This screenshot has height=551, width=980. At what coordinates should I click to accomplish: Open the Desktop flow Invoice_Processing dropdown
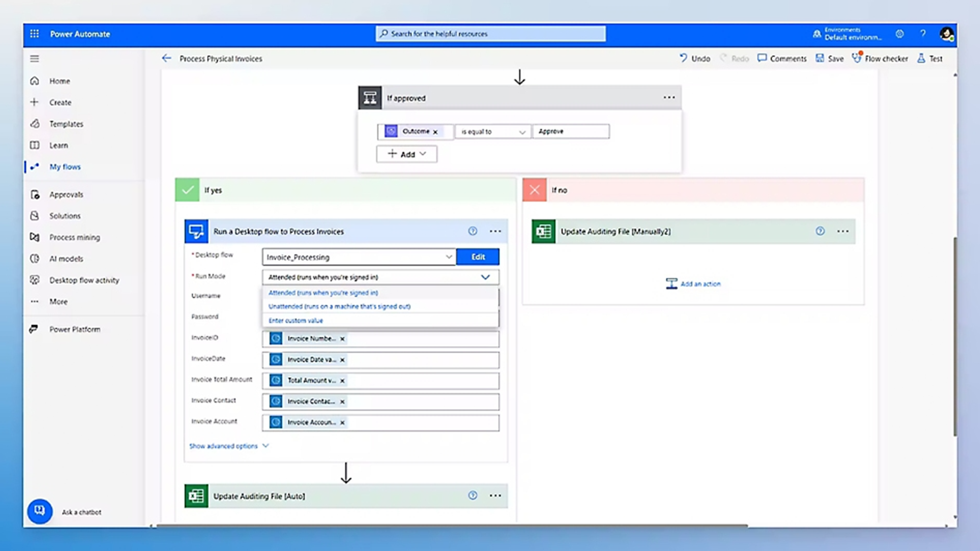point(359,257)
